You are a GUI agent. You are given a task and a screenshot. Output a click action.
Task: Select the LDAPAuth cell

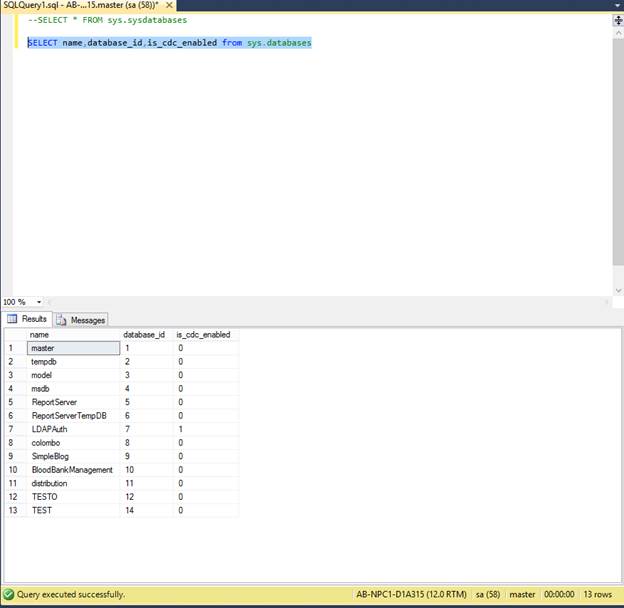pyautogui.click(x=73, y=429)
